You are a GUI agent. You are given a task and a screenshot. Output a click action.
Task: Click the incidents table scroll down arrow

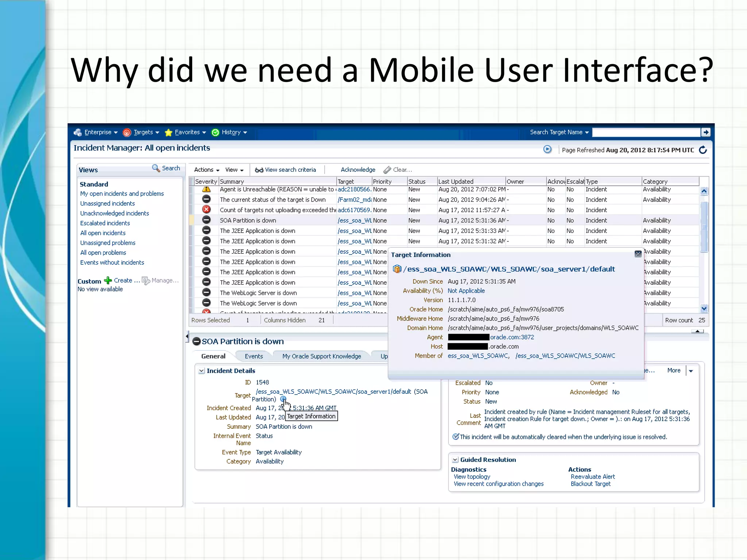704,308
